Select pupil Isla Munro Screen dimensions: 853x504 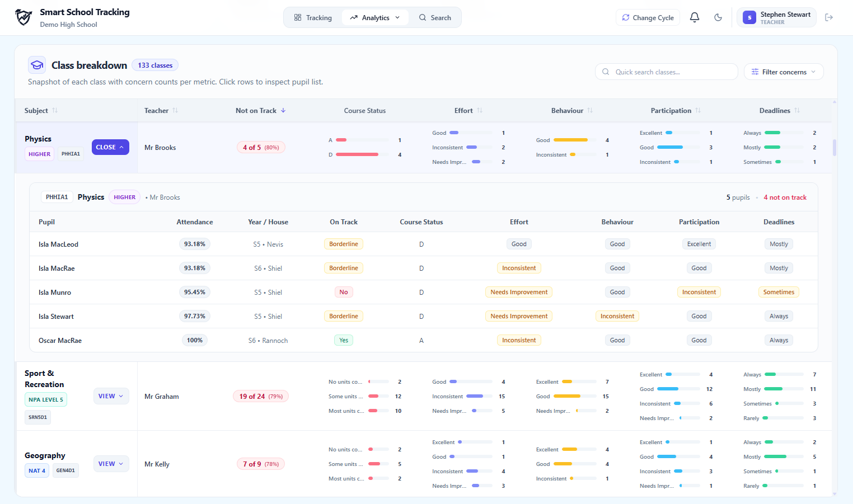click(x=55, y=293)
